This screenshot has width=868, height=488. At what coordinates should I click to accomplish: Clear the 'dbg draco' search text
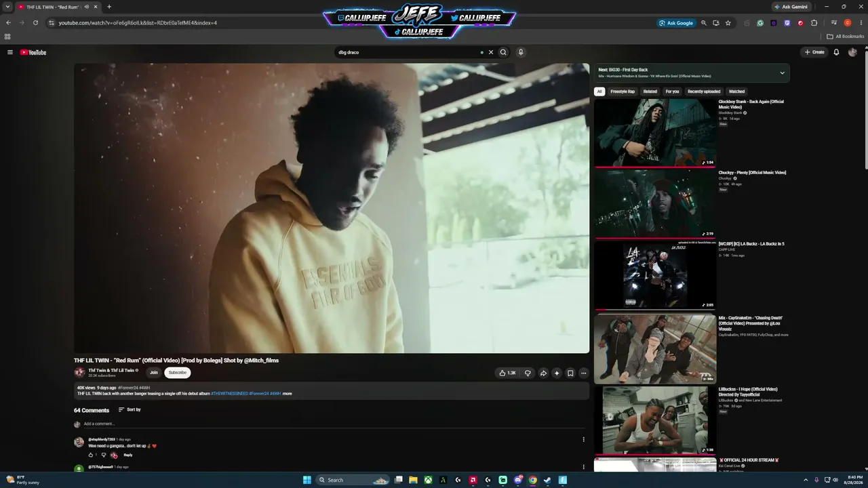click(x=491, y=52)
